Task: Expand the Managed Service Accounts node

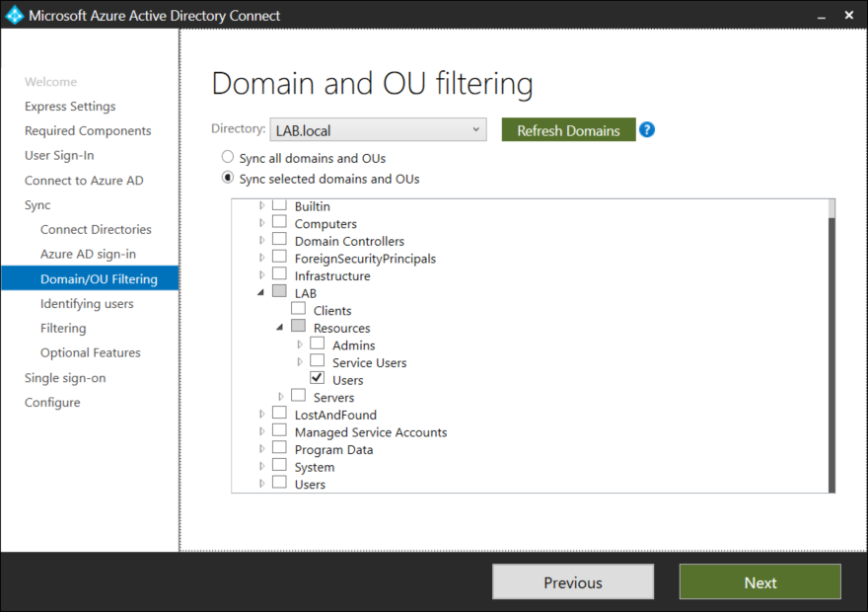Action: [x=261, y=431]
